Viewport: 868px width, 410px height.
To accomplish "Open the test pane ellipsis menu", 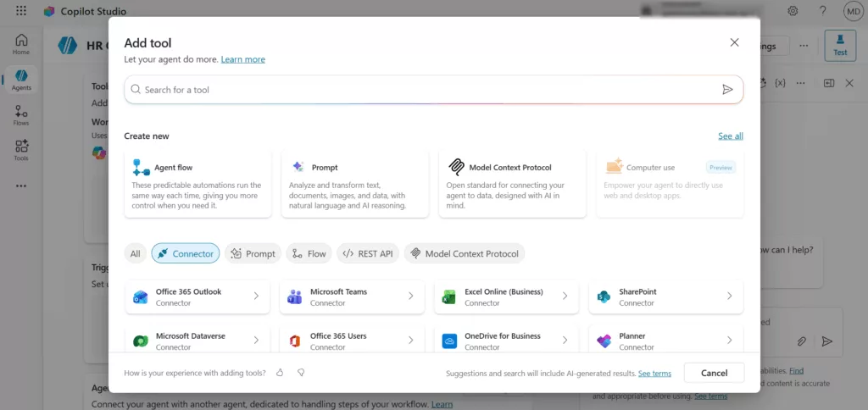I will point(800,83).
